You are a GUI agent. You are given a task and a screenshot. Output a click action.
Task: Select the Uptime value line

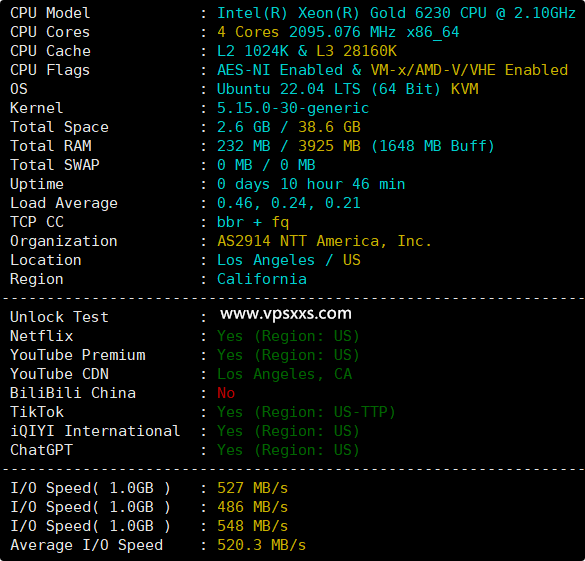[x=311, y=184]
